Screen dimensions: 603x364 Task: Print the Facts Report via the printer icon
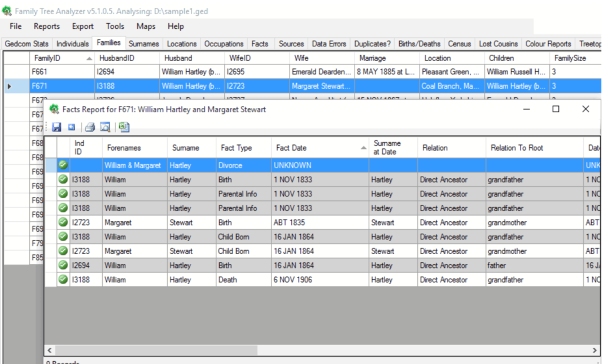click(x=90, y=127)
